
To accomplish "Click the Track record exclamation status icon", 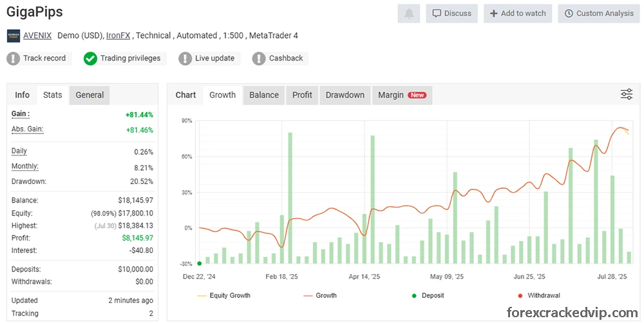I will pyautogui.click(x=13, y=59).
